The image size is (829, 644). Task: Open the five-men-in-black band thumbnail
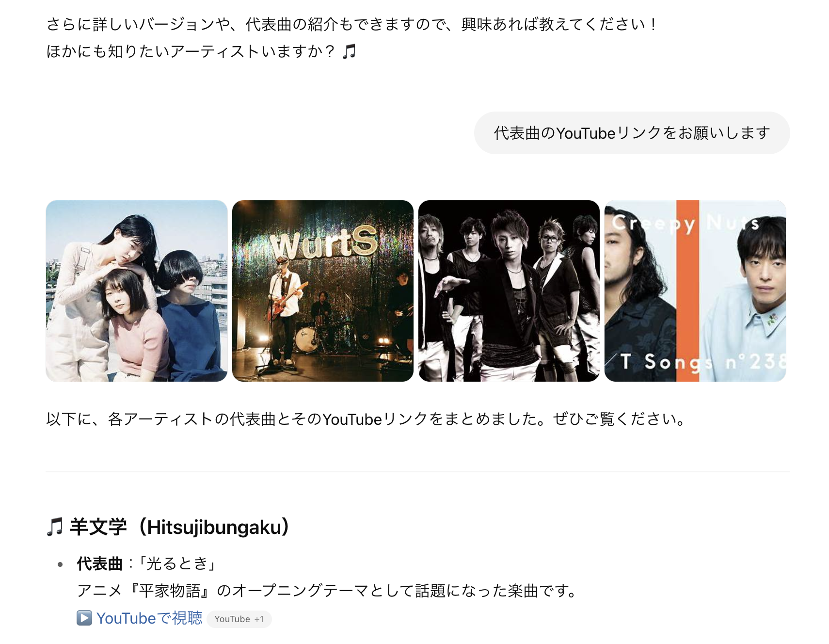(x=509, y=291)
